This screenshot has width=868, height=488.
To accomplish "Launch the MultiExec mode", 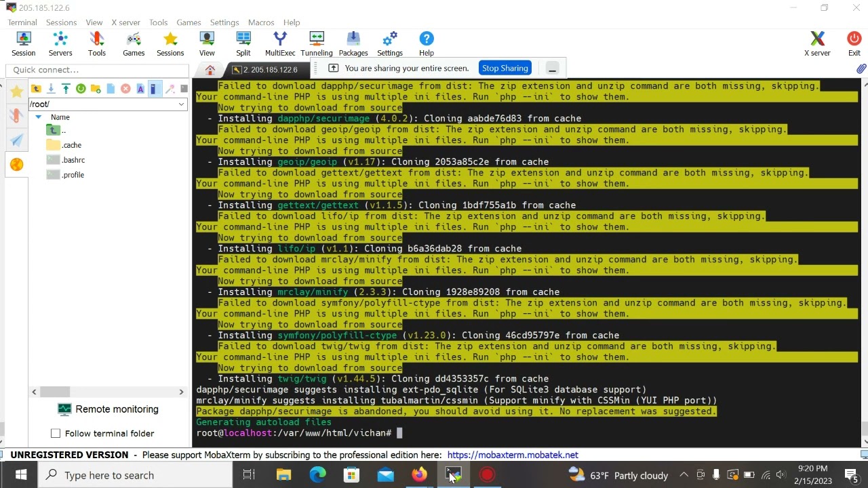I will pos(280,44).
